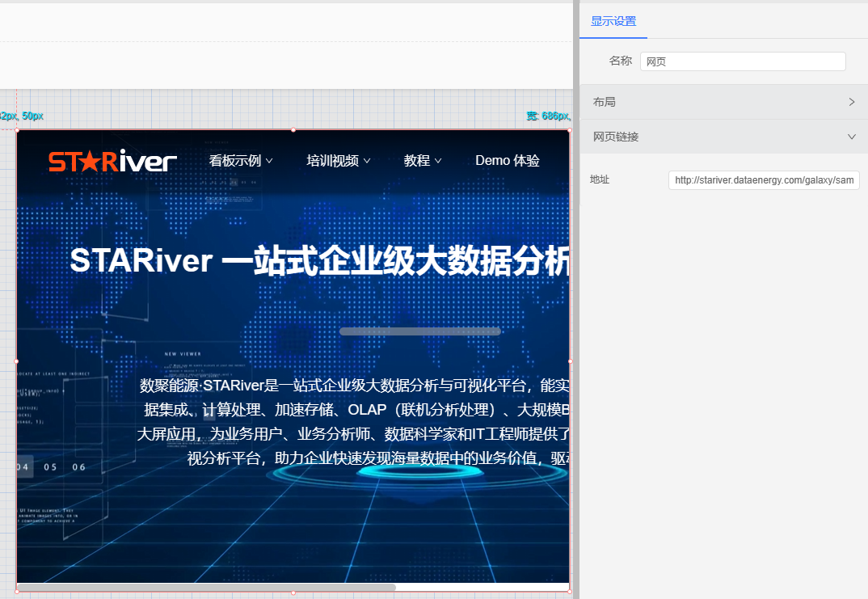This screenshot has height=599, width=868.
Task: Expand the 布局 section
Action: [x=723, y=102]
